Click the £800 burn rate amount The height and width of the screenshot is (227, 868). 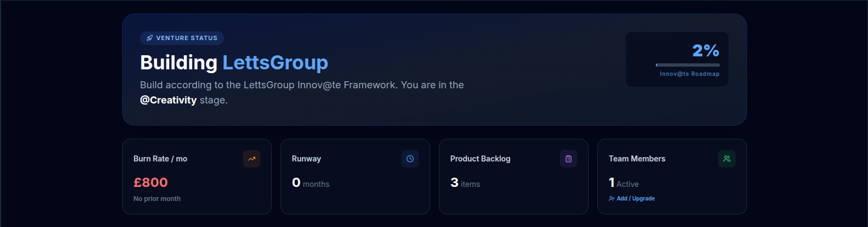click(151, 183)
